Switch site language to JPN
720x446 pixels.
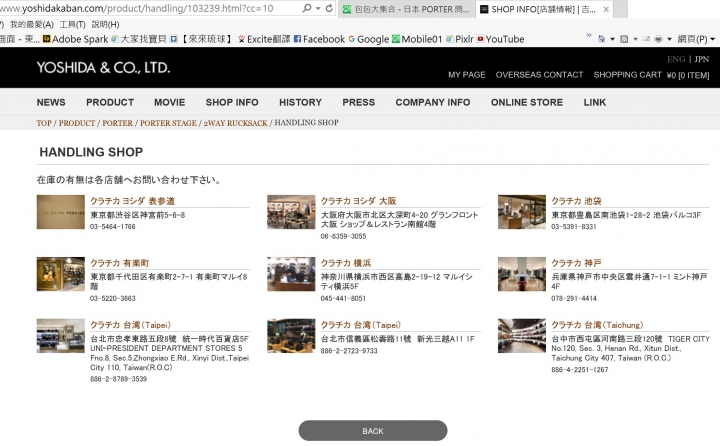702,59
